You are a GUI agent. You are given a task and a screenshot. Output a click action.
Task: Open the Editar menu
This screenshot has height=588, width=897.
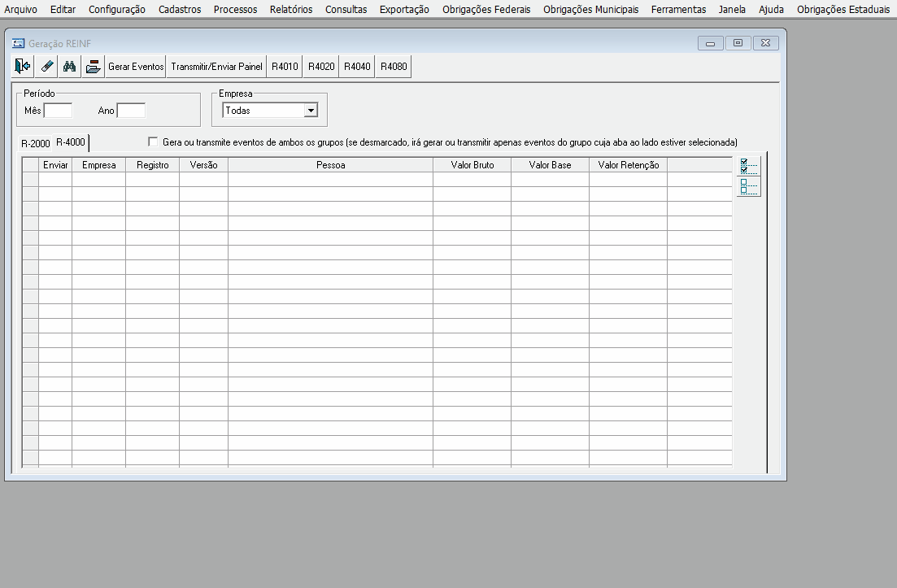[x=63, y=9]
